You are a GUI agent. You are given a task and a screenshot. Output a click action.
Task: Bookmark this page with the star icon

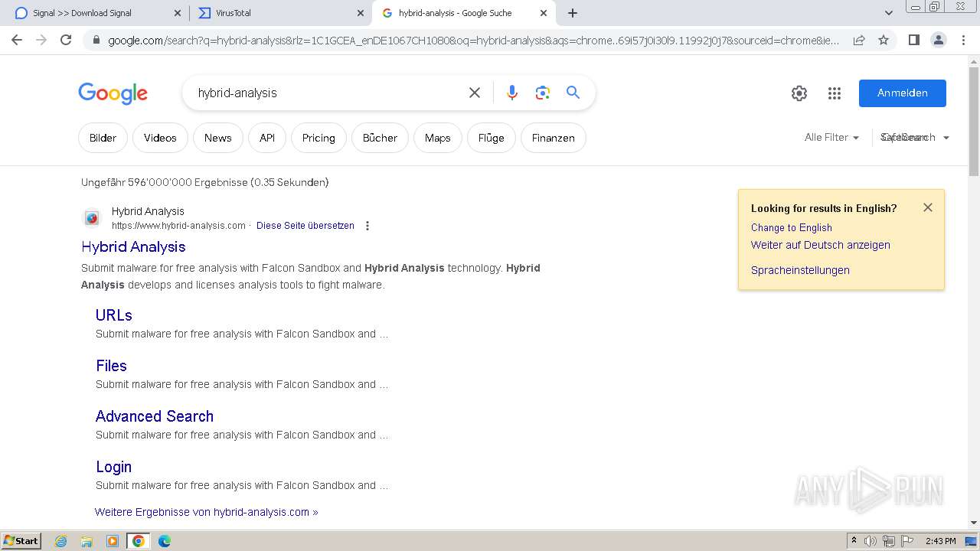click(x=884, y=40)
